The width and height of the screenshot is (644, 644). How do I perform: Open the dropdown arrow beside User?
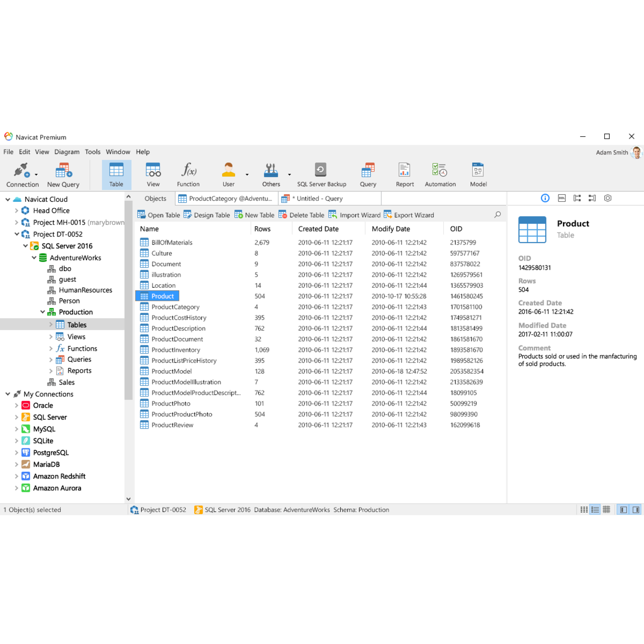tap(247, 175)
